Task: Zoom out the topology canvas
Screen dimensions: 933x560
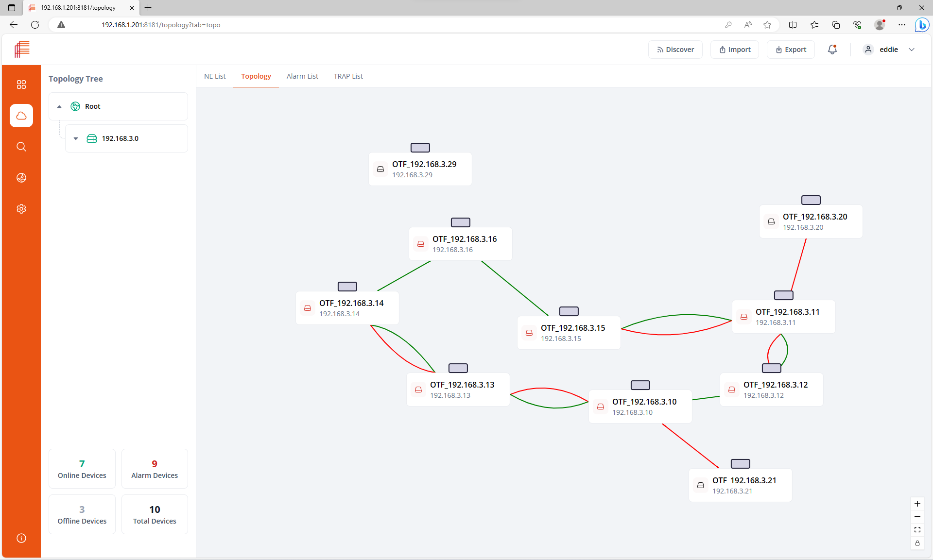Action: [x=917, y=517]
